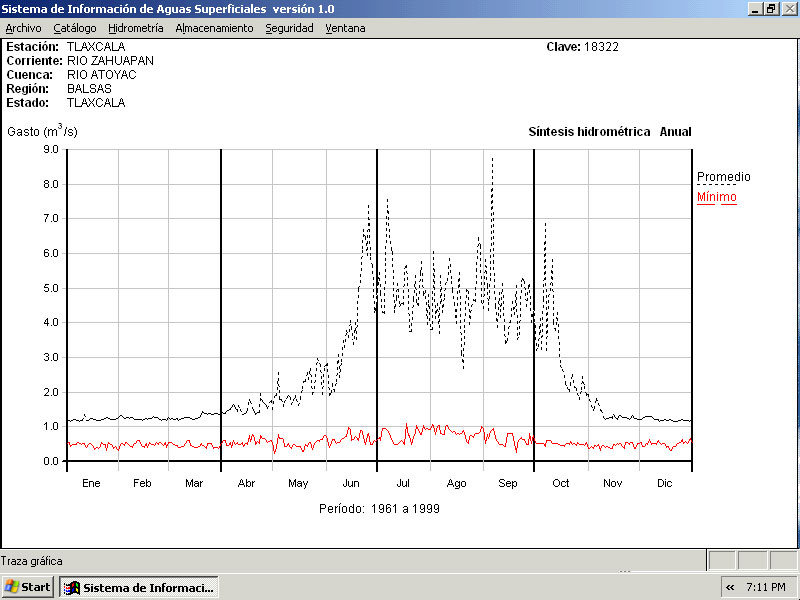The width and height of the screenshot is (800, 600).
Task: Restore down the application window
Action: point(771,8)
